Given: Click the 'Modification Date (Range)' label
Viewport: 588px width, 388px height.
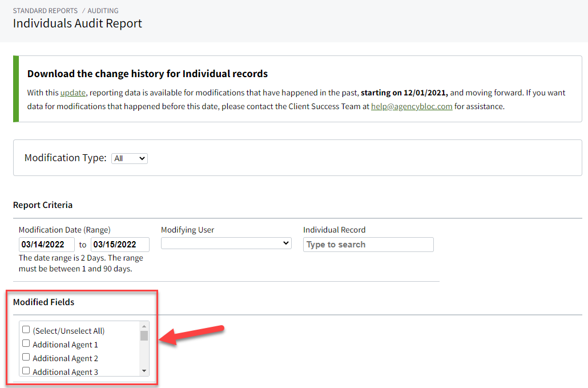Looking at the screenshot, I should click(65, 230).
